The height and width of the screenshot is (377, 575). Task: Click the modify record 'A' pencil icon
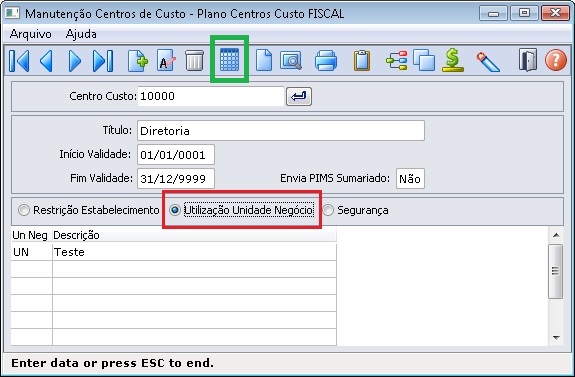tap(166, 61)
